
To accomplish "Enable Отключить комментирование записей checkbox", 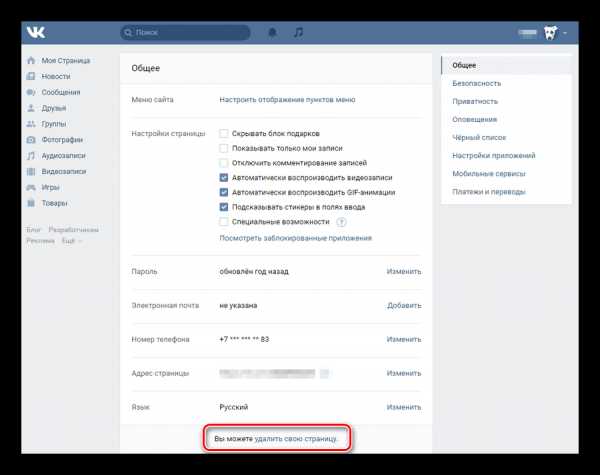I will [223, 163].
